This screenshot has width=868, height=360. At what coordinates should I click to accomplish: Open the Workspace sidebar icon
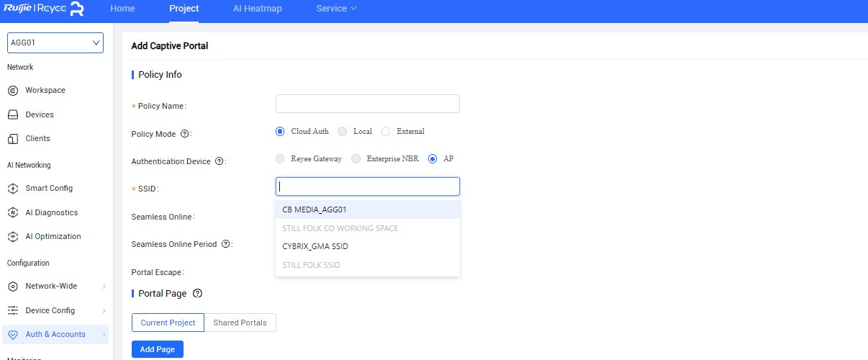[12, 90]
